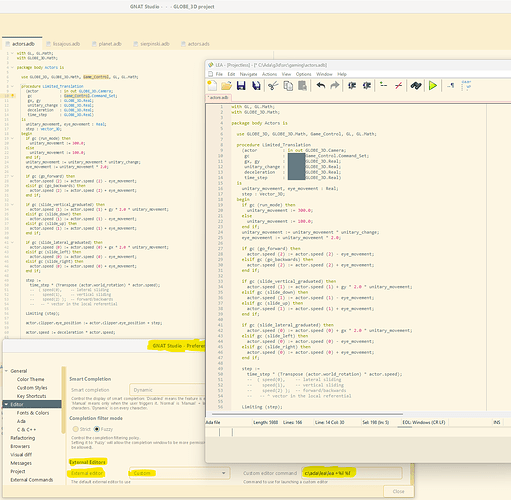Open Actions menu in LEA
The width and height of the screenshot is (511, 500).
[269, 74]
